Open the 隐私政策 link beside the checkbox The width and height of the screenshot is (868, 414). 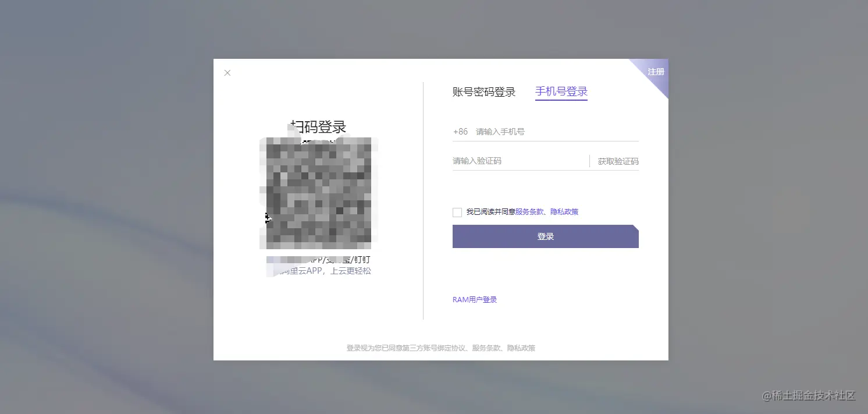click(x=564, y=212)
